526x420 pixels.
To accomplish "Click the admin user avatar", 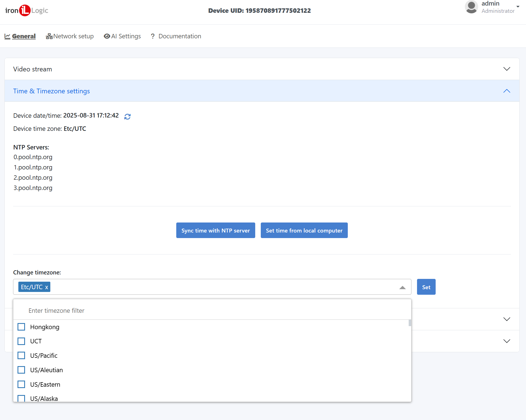I will coord(471,7).
